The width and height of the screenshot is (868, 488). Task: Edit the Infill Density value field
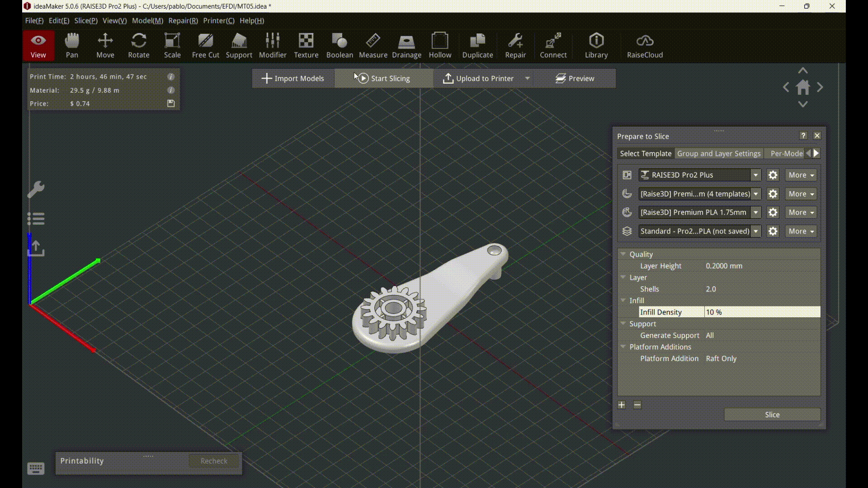[762, 312]
